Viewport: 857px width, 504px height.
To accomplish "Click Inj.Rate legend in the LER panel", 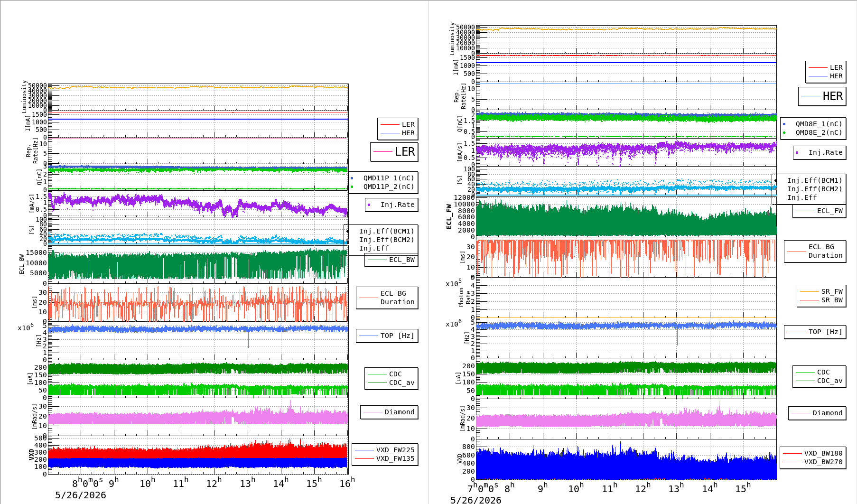I will [397, 205].
